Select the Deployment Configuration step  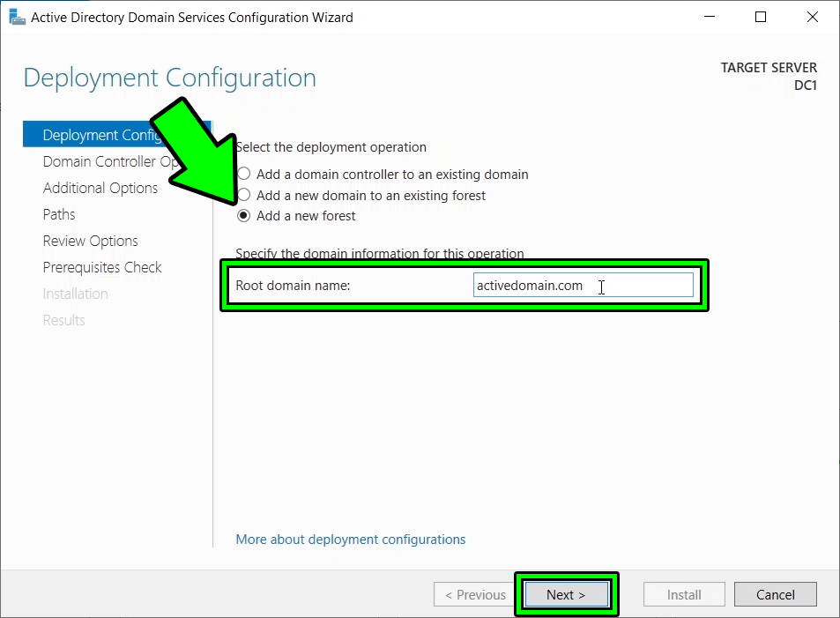click(x=97, y=134)
